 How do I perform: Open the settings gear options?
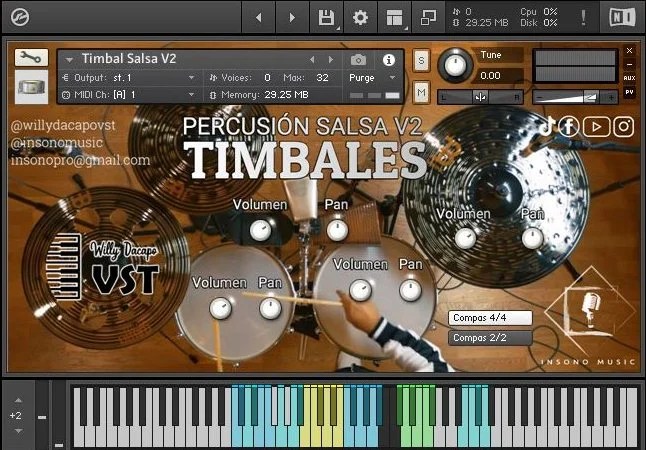pyautogui.click(x=360, y=18)
